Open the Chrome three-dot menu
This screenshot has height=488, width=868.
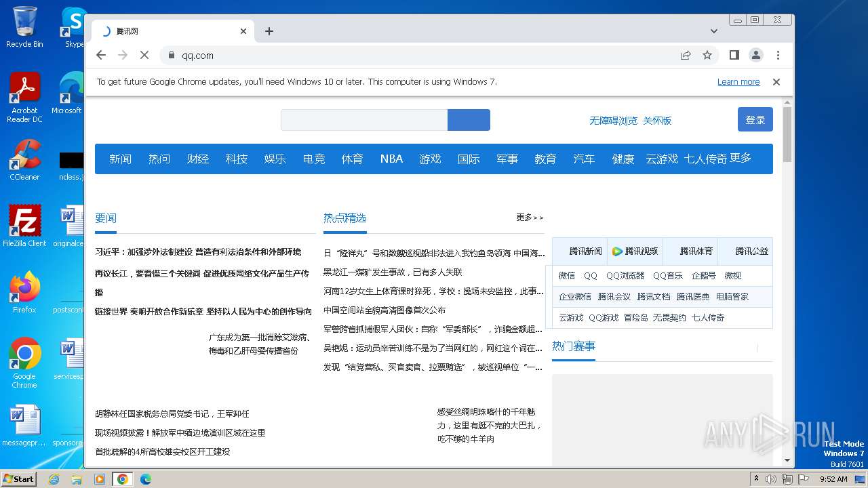(778, 56)
